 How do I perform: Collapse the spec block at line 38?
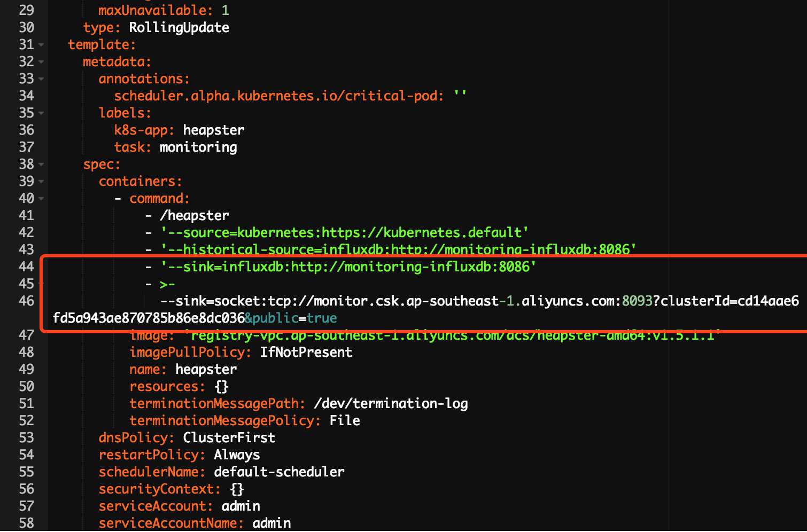tap(41, 165)
